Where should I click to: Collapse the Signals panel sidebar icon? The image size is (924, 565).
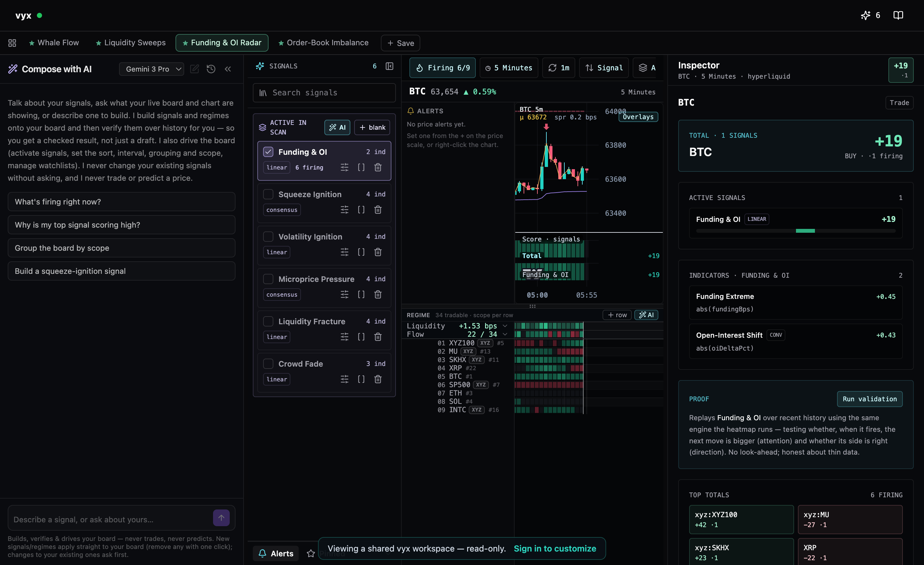(389, 66)
